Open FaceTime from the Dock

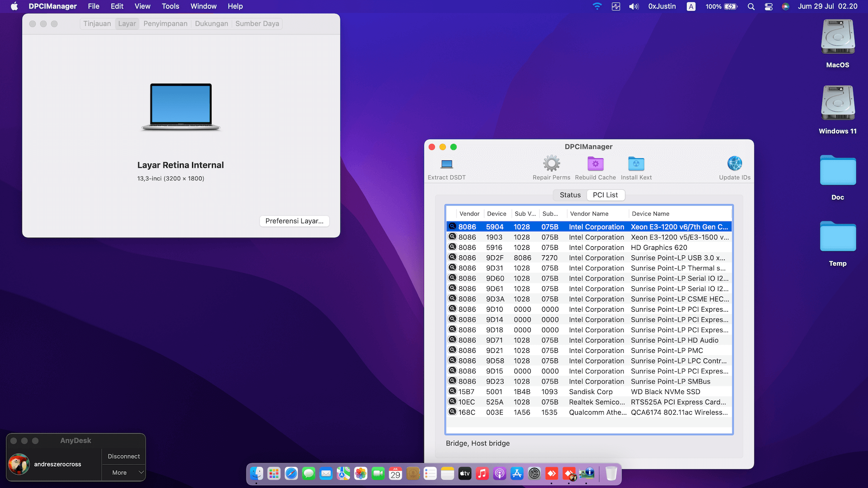click(x=378, y=473)
